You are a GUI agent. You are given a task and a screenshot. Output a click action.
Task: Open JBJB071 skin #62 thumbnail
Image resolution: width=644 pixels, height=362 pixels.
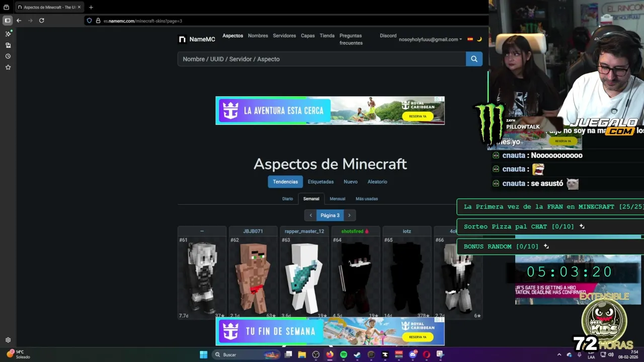(253, 277)
